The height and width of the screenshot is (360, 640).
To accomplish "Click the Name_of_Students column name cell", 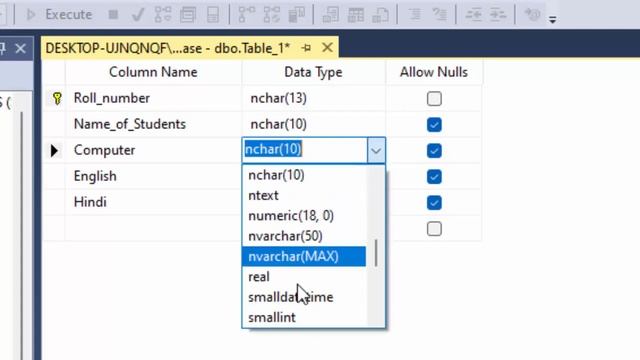I will 153,124.
